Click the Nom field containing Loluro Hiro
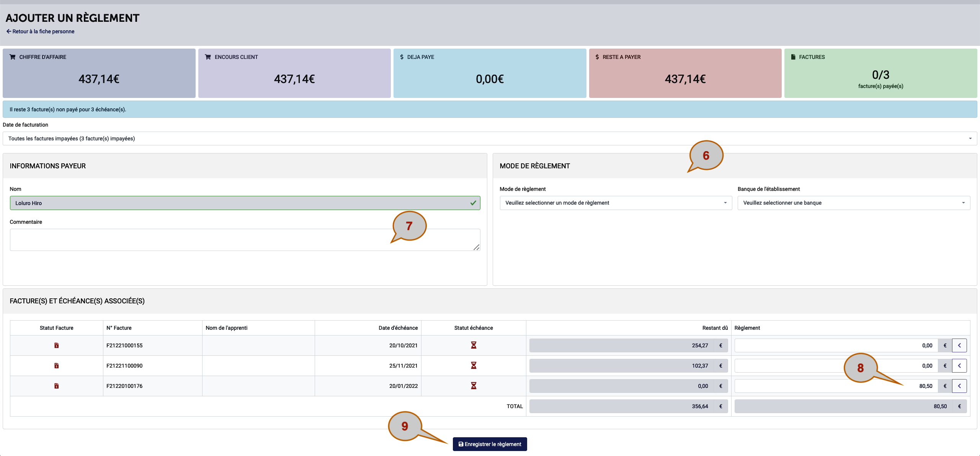This screenshot has width=980, height=456. (245, 203)
